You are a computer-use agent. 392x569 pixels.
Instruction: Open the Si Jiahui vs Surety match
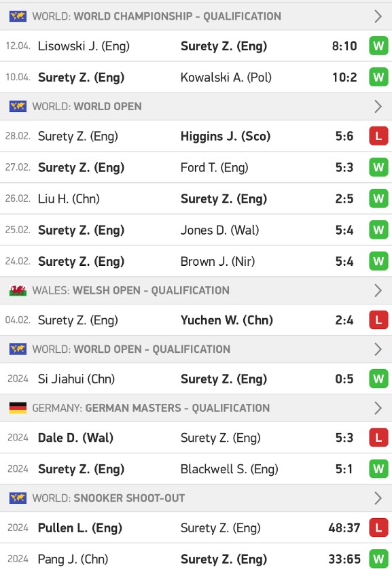tap(196, 379)
